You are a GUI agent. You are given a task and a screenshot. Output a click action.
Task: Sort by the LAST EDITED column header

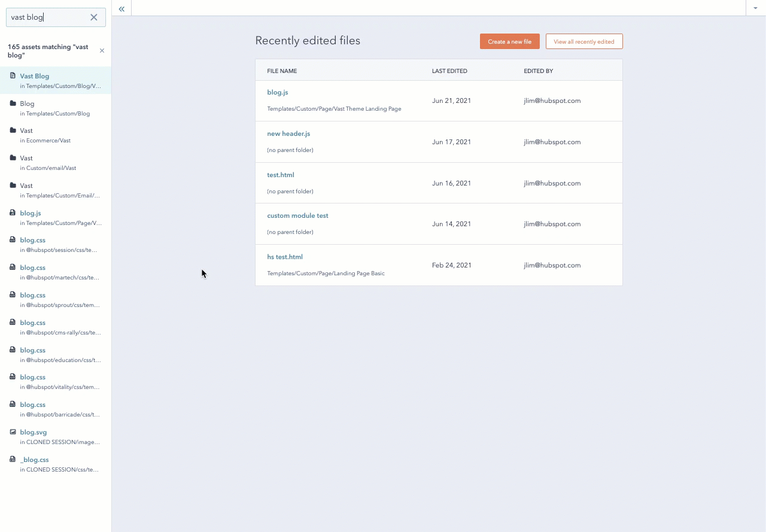pos(449,71)
